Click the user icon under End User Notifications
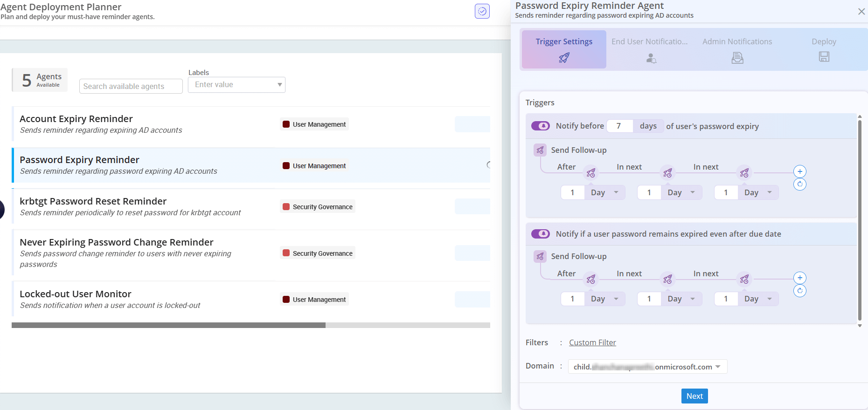868x410 pixels. click(651, 58)
